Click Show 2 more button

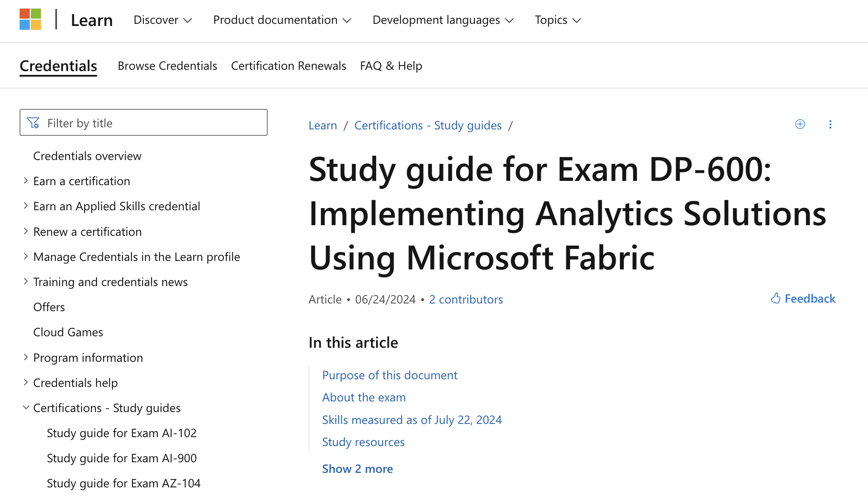click(x=357, y=469)
